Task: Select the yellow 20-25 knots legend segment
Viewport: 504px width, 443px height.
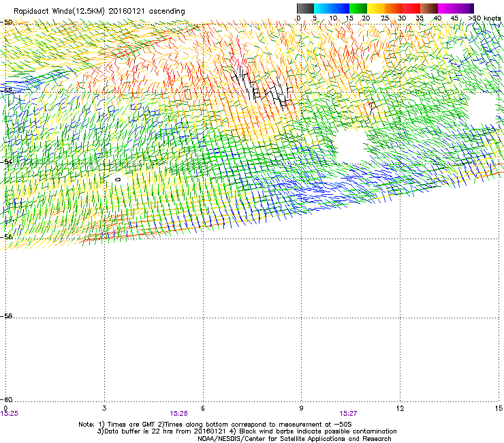Action: coord(376,8)
